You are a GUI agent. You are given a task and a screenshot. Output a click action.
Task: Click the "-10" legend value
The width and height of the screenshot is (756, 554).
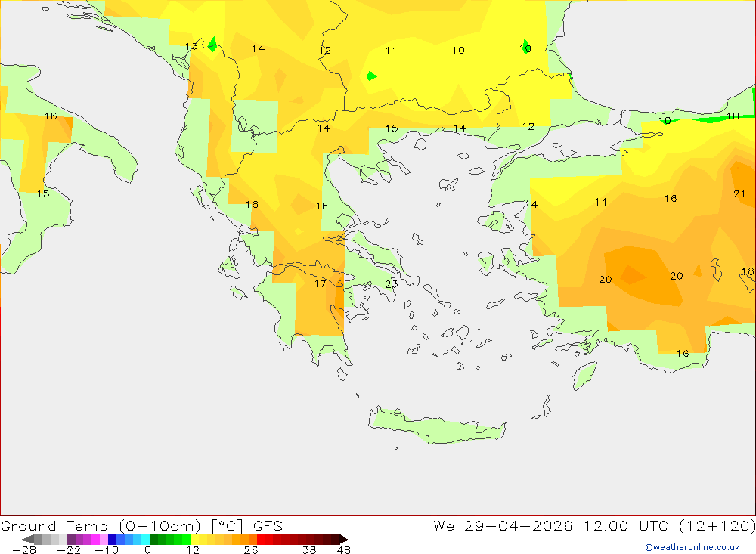[107, 549]
